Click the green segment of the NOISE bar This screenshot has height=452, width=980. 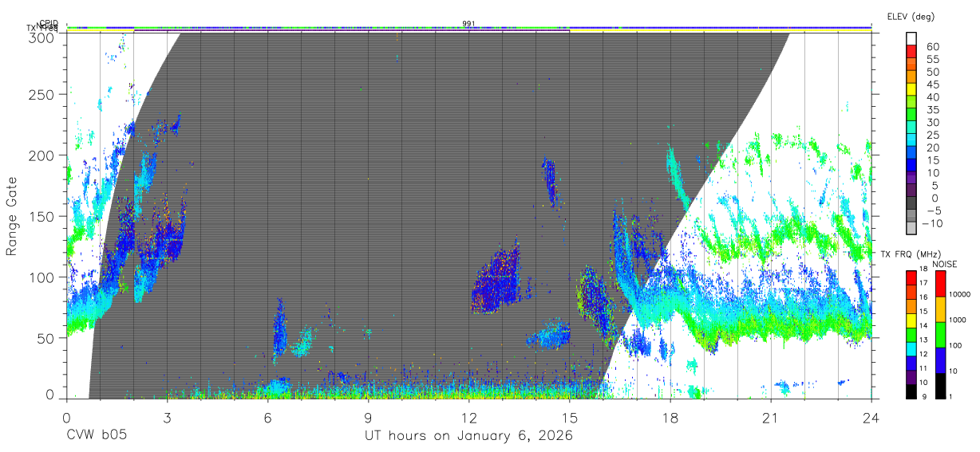pyautogui.click(x=940, y=335)
